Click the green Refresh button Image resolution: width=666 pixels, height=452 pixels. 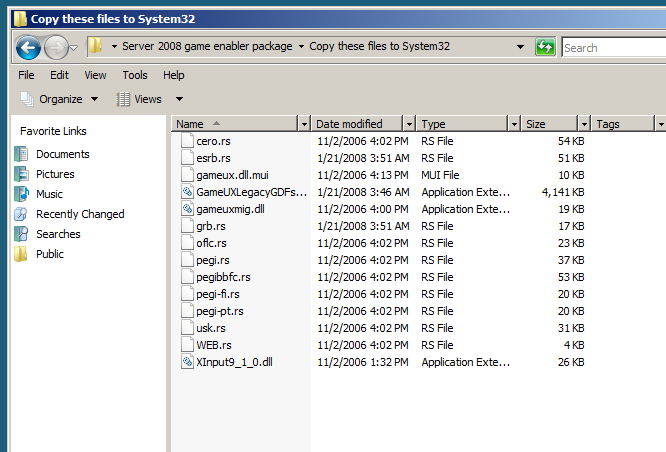point(545,47)
